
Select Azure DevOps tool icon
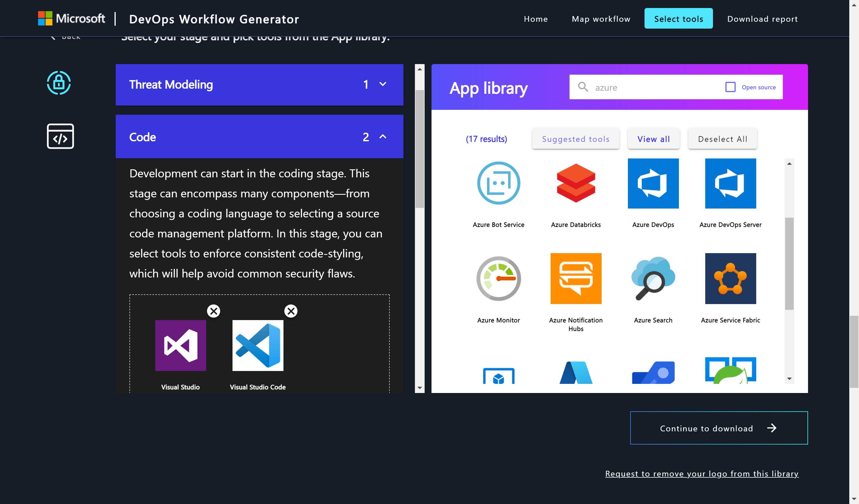[x=653, y=184]
